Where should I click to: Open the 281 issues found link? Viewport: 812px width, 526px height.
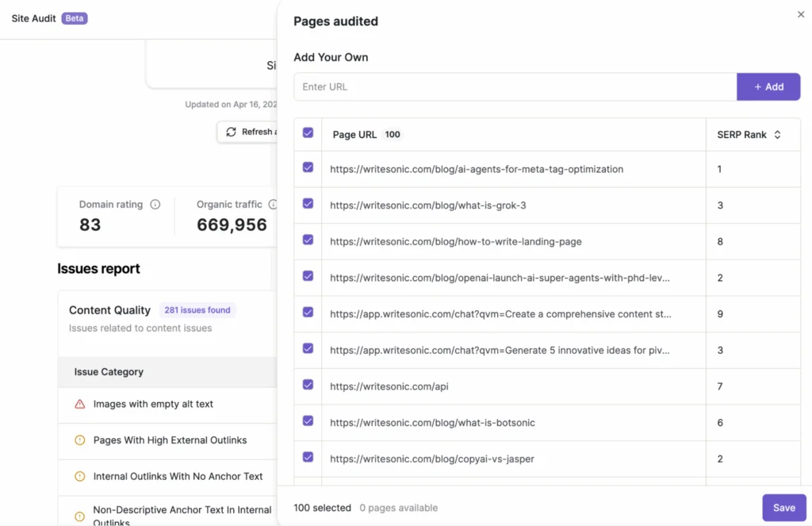197,309
